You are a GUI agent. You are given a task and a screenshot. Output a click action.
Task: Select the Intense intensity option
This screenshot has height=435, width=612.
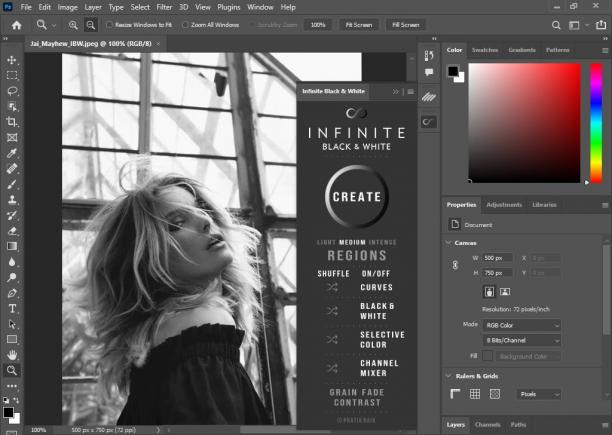click(x=382, y=243)
